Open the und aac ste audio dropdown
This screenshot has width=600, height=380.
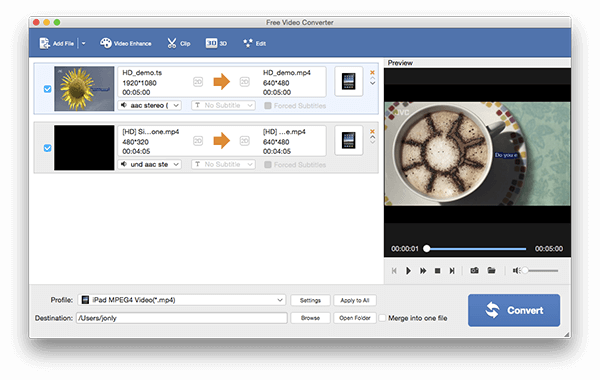pyautogui.click(x=150, y=164)
